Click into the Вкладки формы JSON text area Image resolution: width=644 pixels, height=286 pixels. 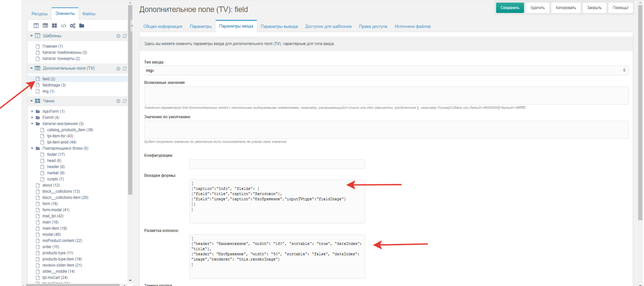(277, 201)
